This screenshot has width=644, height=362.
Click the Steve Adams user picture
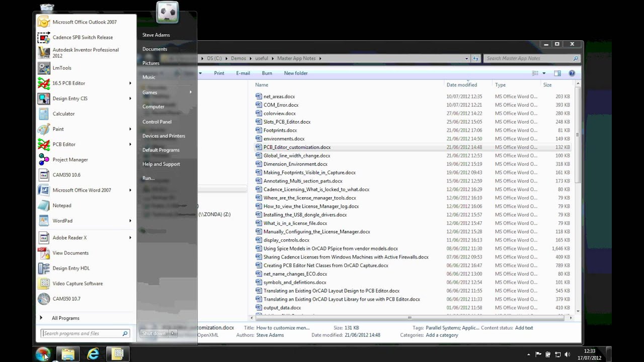167,13
